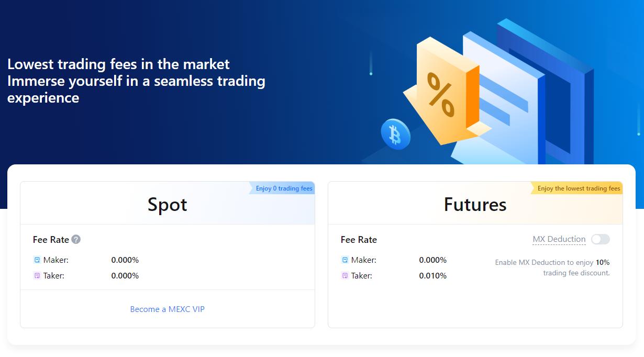The width and height of the screenshot is (644, 357).
Task: Select the Futures fees section
Action: pos(474,205)
